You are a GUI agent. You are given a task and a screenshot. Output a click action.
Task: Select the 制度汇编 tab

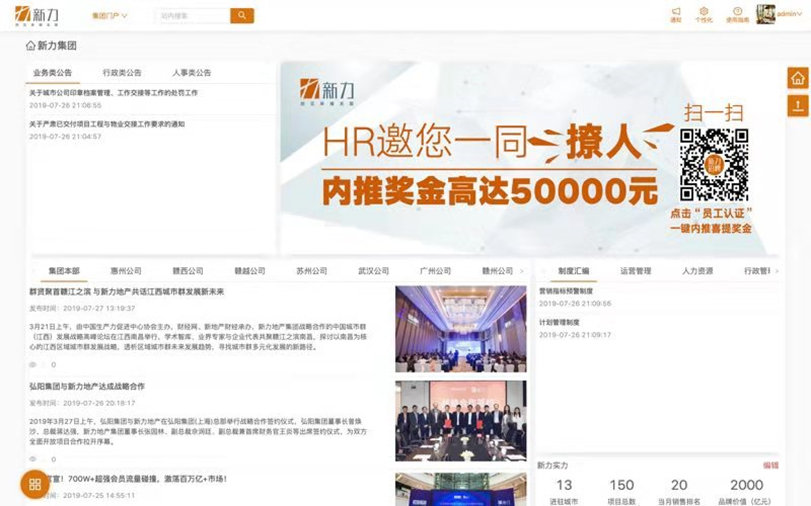coord(574,271)
